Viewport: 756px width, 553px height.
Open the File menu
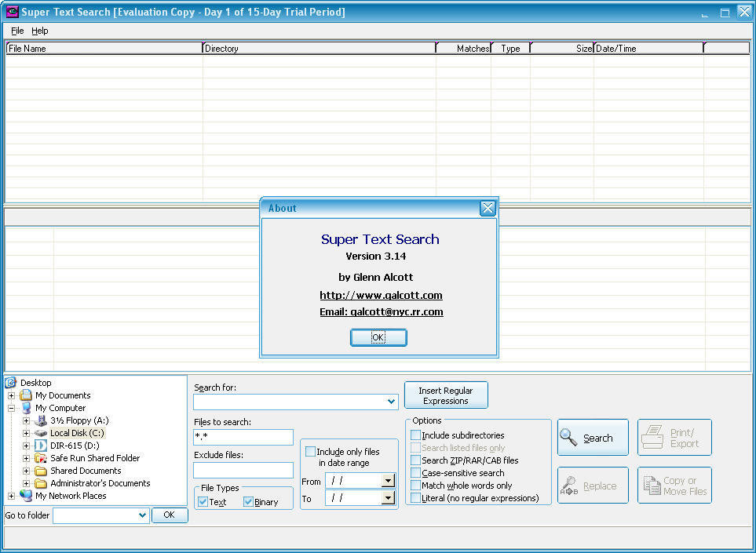click(x=17, y=31)
